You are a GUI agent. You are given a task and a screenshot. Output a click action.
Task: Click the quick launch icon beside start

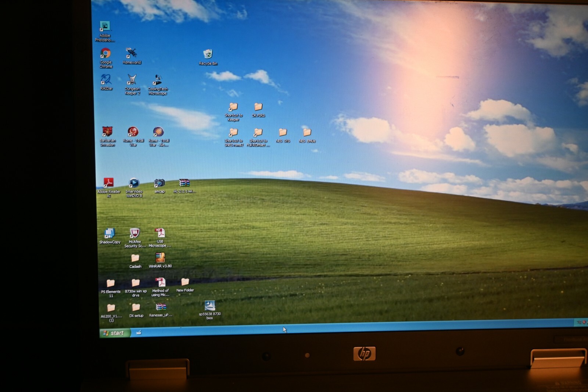[x=139, y=332]
